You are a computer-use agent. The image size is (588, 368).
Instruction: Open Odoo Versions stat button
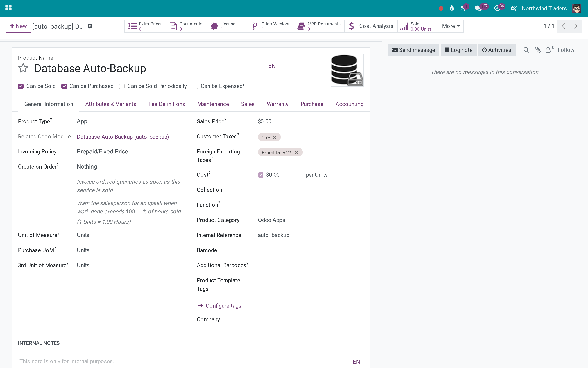point(271,26)
